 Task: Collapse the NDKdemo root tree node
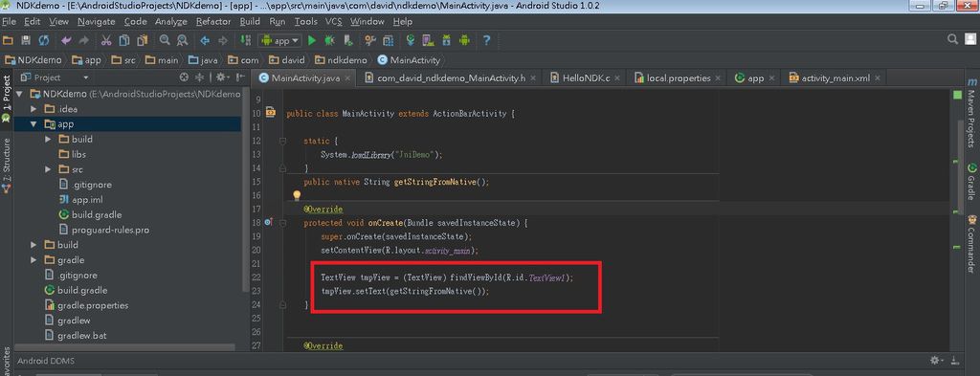(x=20, y=94)
